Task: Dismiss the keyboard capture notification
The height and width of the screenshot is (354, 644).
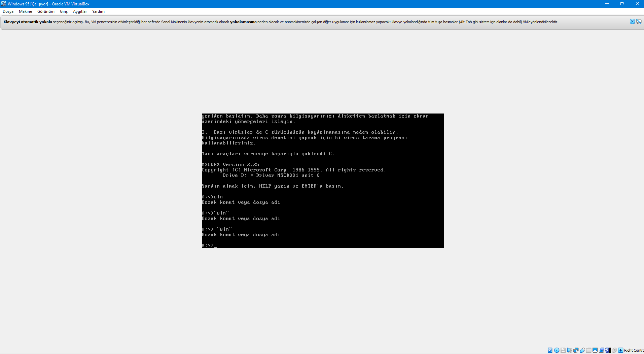Action: [632, 22]
